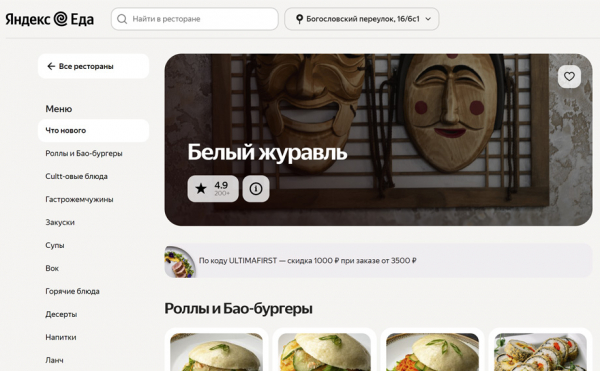Select 'Роллы и Бао-бургеры' in sidebar menu
This screenshot has height=371, width=600.
tap(84, 153)
